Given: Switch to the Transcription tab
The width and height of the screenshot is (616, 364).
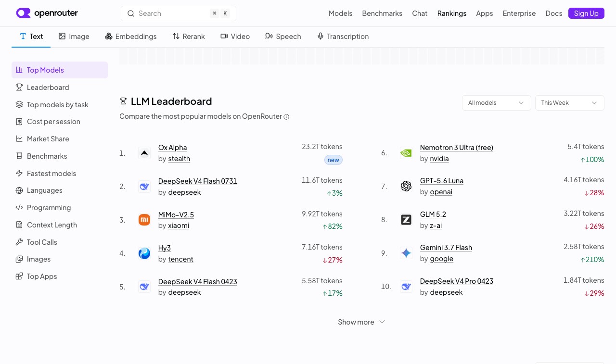Looking at the screenshot, I should click(343, 37).
